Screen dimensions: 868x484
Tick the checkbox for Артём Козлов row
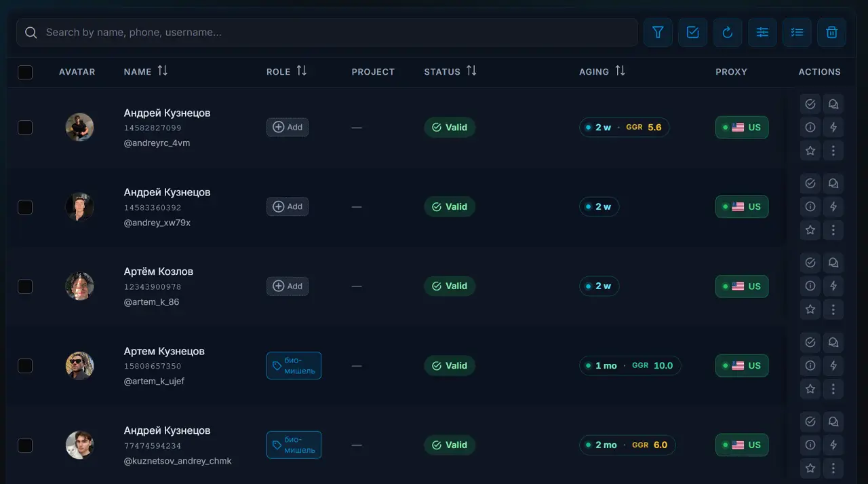tap(25, 286)
